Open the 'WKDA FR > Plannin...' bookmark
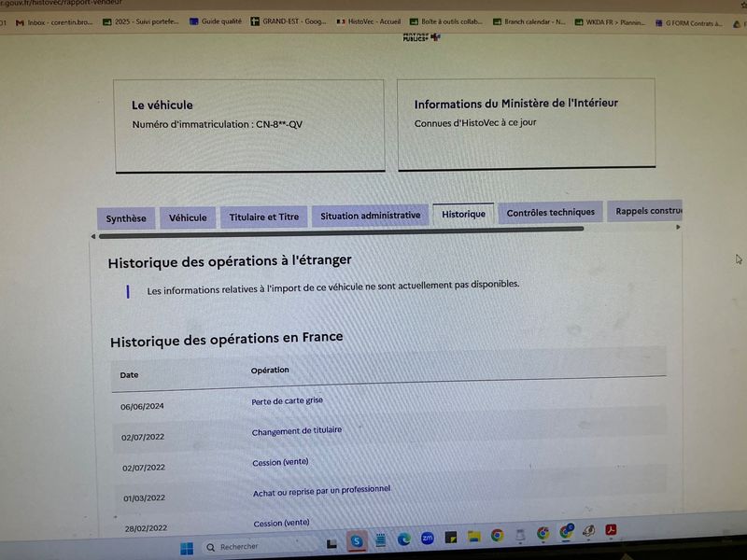The image size is (747, 560). (611, 22)
